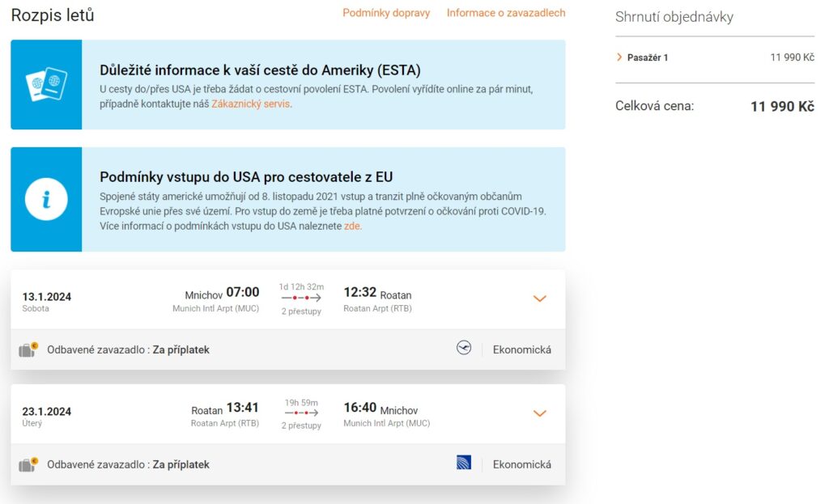
Task: Expand Pasažér 1 price breakdown
Action: [619, 57]
